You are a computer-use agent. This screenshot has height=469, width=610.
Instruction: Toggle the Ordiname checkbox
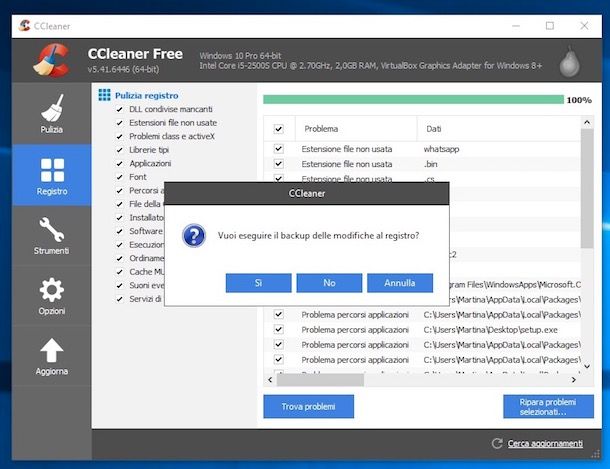(x=119, y=258)
